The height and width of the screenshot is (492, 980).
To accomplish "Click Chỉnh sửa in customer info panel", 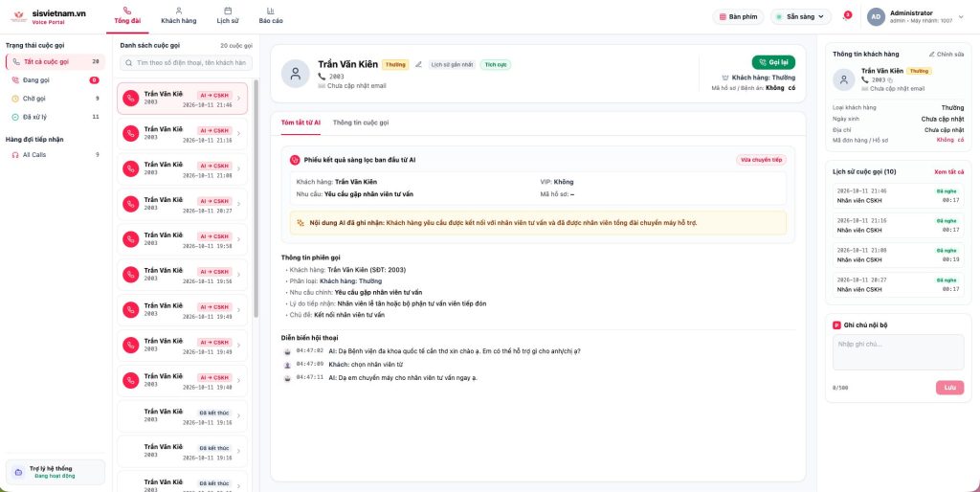I will (x=947, y=55).
